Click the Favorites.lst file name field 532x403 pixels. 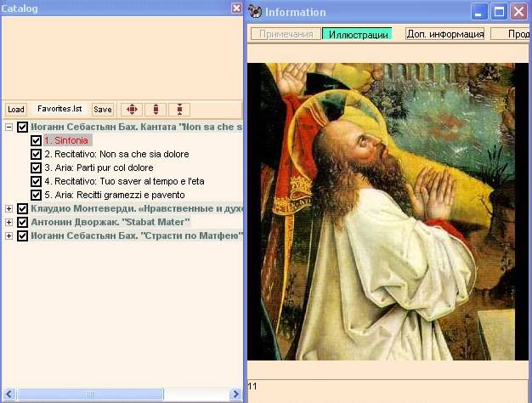tap(59, 109)
